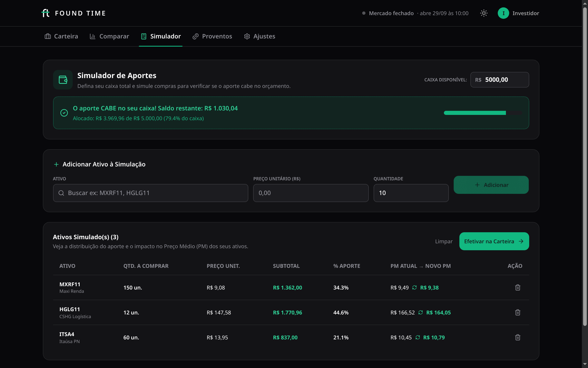
Task: Open the Carteira tab
Action: click(x=61, y=36)
